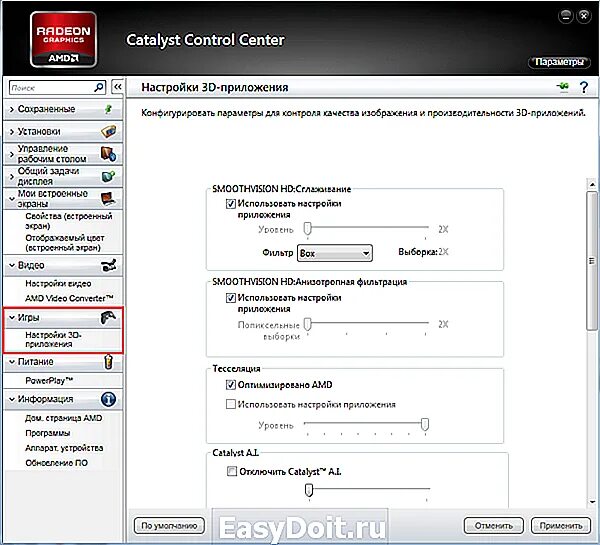Expand Управление рабочим столом section
Screen dimensions: 600x545
click(11, 154)
